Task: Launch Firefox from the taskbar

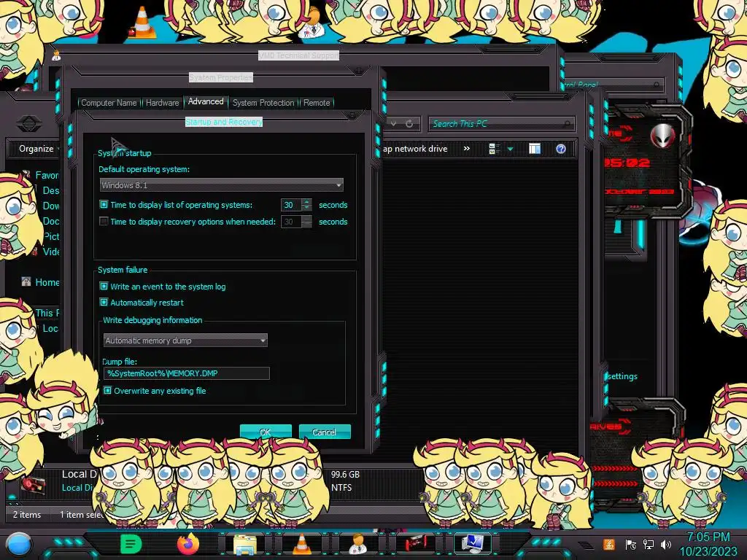Action: [188, 544]
